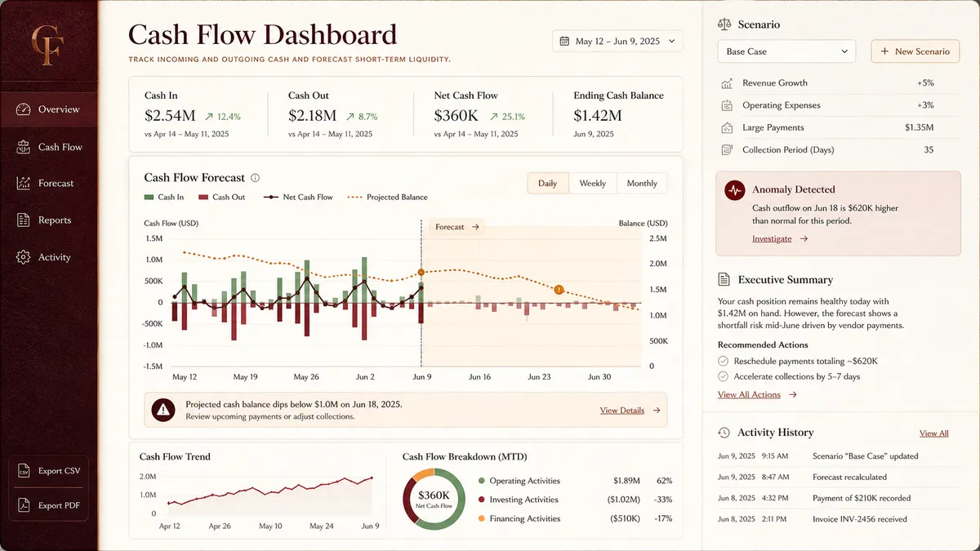Image resolution: width=980 pixels, height=551 pixels.
Task: Click the Activity gear icon
Action: tap(23, 257)
